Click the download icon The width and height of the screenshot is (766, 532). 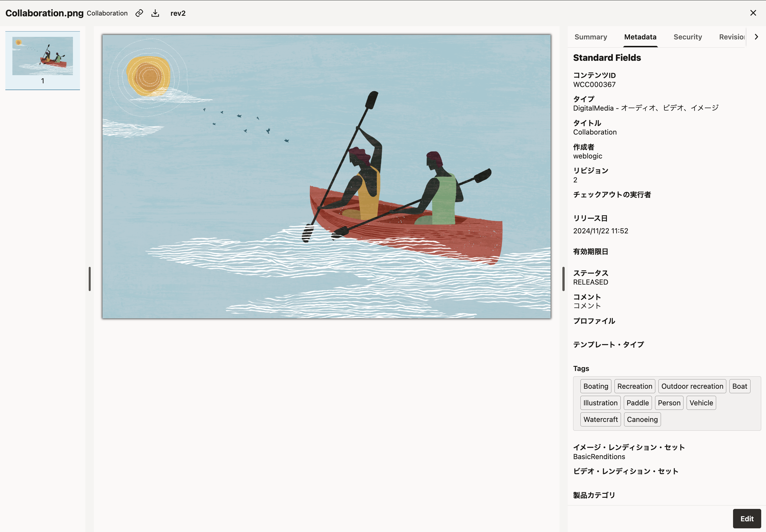click(155, 13)
